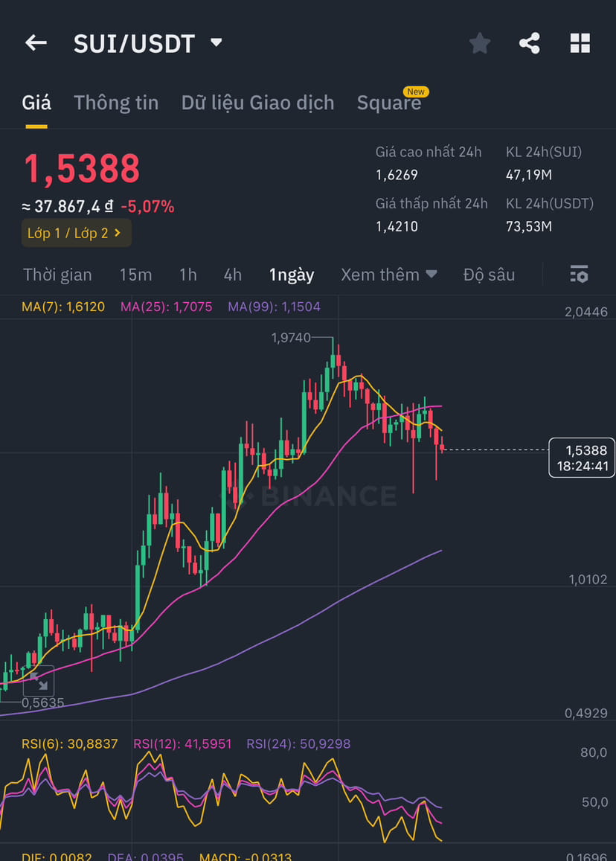Tap the back arrow to exit chart
Image resolution: width=616 pixels, height=861 pixels.
coord(35,42)
